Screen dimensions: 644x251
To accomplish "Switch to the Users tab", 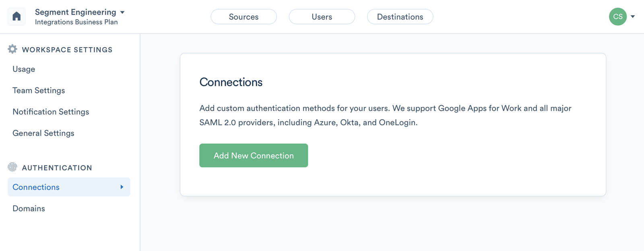I will pyautogui.click(x=322, y=17).
